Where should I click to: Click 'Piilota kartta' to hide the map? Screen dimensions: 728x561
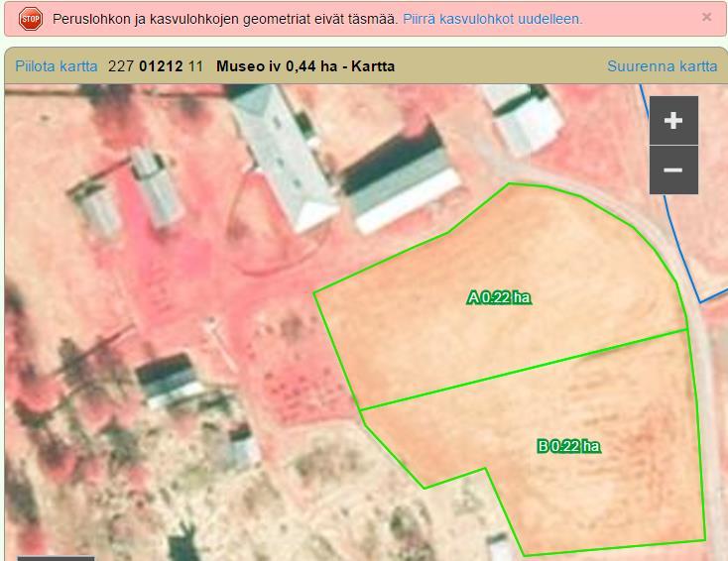57,65
